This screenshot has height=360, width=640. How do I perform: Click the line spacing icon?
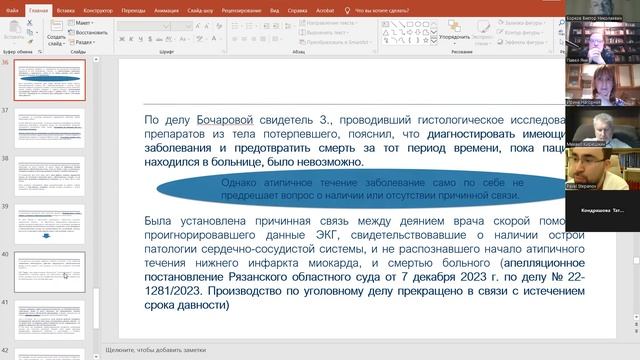(288, 26)
